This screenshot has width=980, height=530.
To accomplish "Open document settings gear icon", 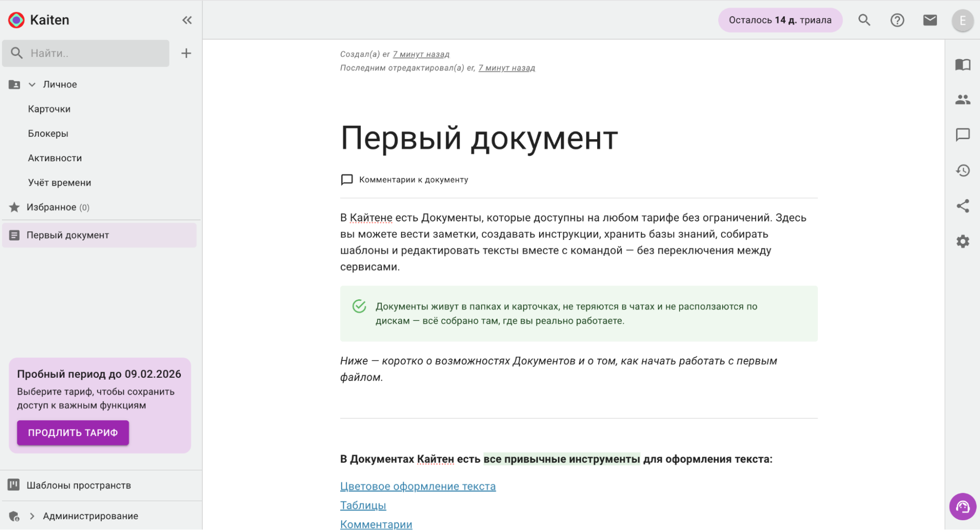I will [963, 241].
